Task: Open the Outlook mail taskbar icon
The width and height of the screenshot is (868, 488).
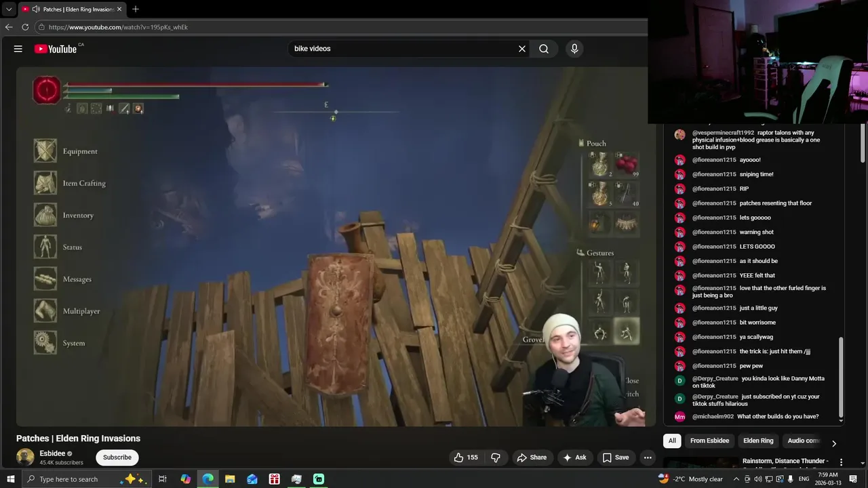Action: click(252, 479)
